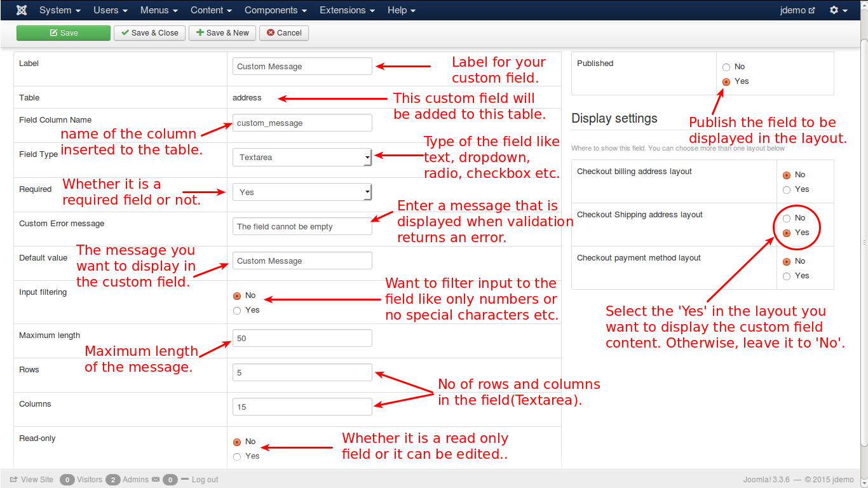The image size is (868, 488).
Task: Enable Input filtering by selecting Yes
Action: pos(236,310)
